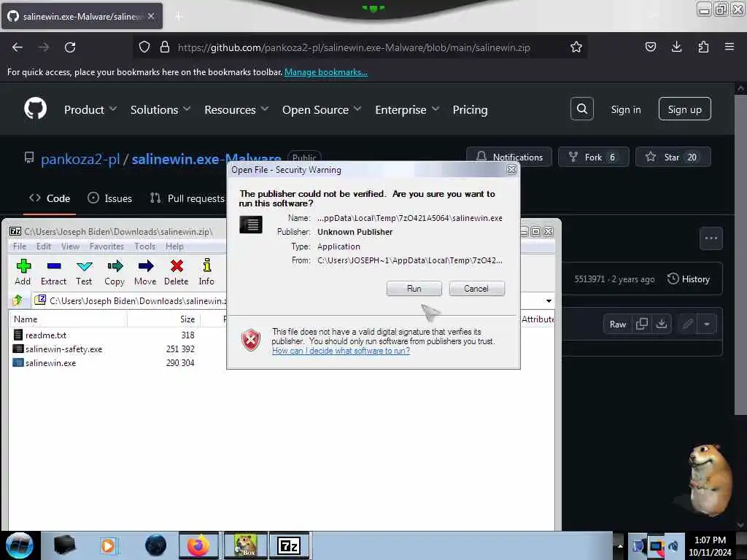Viewport: 747px width, 560px height.
Task: Click the tracking protection shield icon
Action: [144, 47]
